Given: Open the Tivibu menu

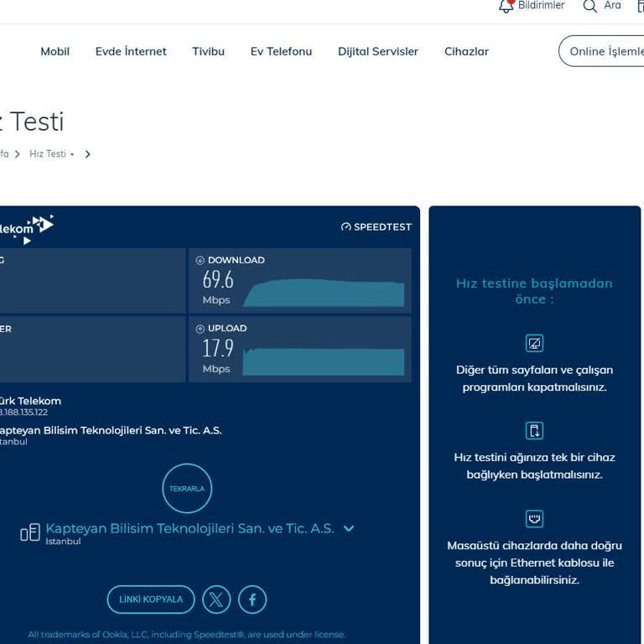Looking at the screenshot, I should (208, 51).
